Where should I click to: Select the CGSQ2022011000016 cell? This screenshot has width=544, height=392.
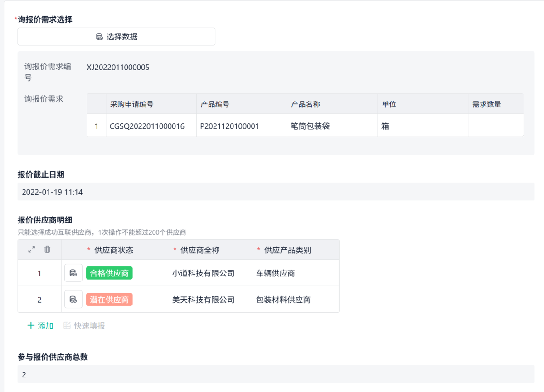[147, 126]
